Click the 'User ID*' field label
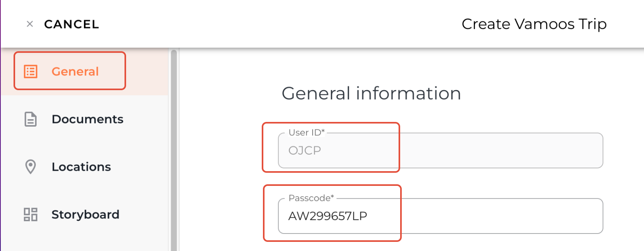 point(307,133)
